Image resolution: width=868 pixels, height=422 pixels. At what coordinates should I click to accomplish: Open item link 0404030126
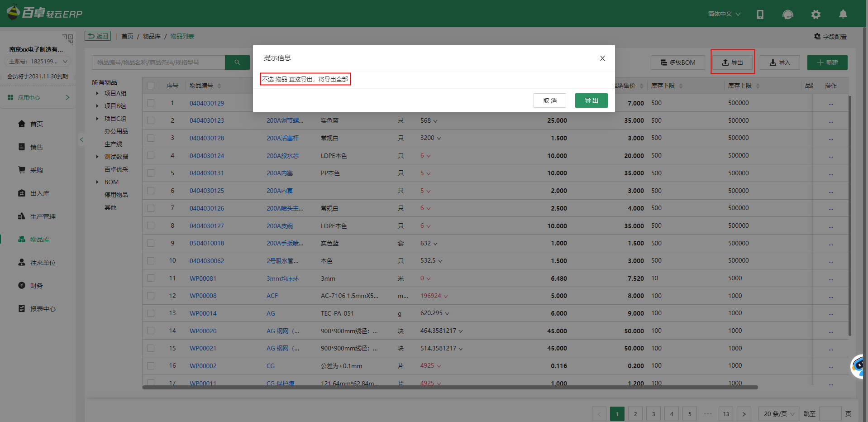pos(207,208)
